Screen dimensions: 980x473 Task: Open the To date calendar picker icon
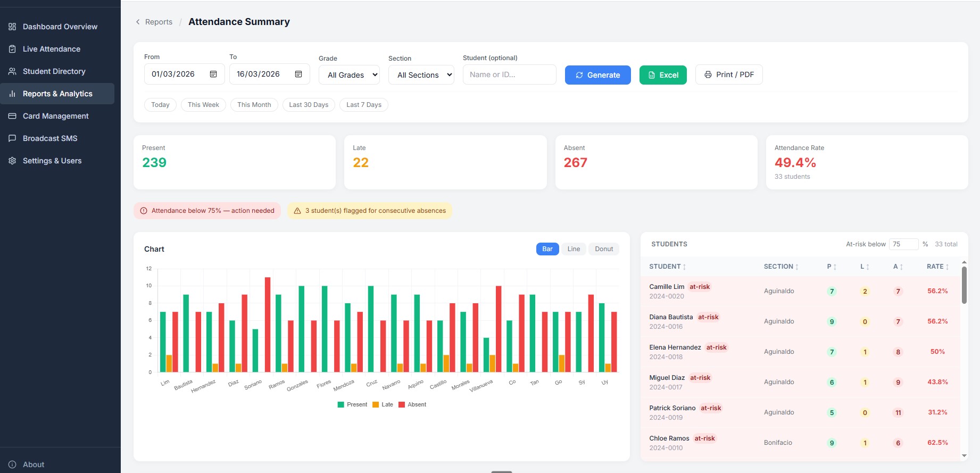coord(298,74)
